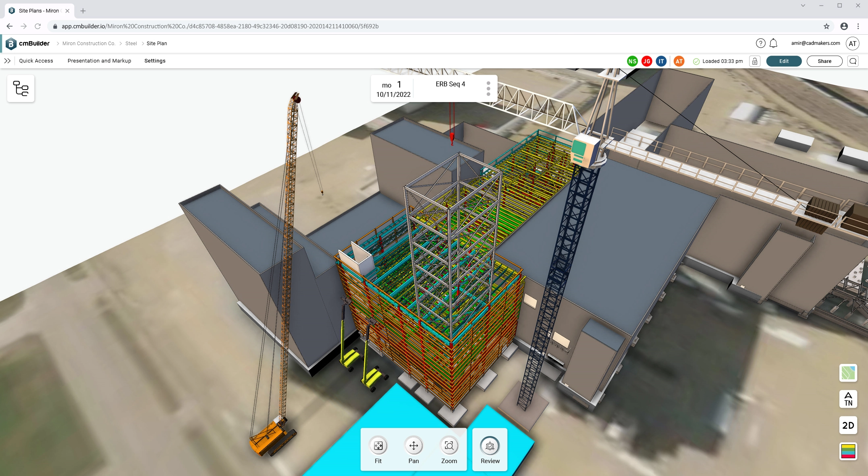Toggle the map basemap visibility

[x=848, y=373]
